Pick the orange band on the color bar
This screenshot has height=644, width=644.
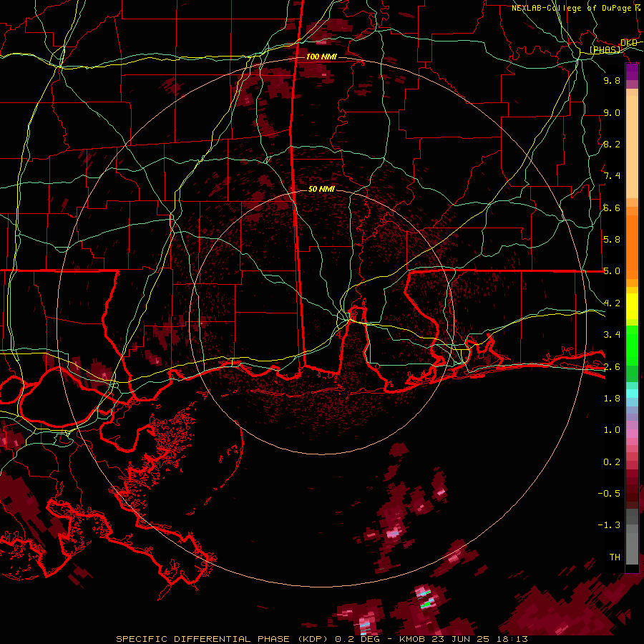coord(632,246)
